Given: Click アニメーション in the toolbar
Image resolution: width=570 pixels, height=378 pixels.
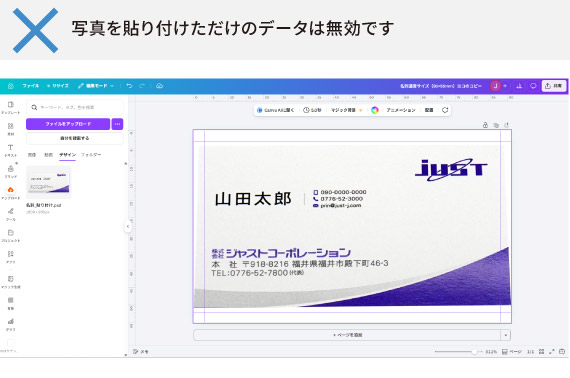Looking at the screenshot, I should [401, 110].
